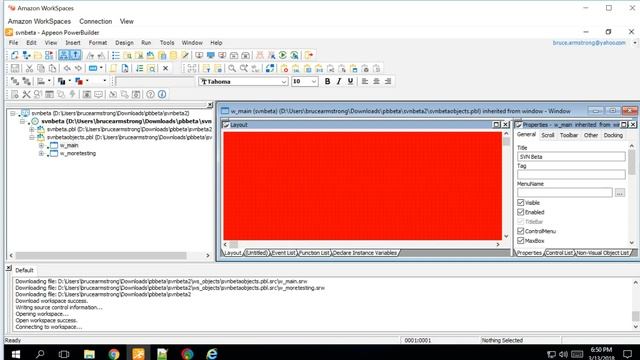Image resolution: width=640 pixels, height=360 pixels.
Task: Toggle the Output window toolbar button
Action: 76,55
